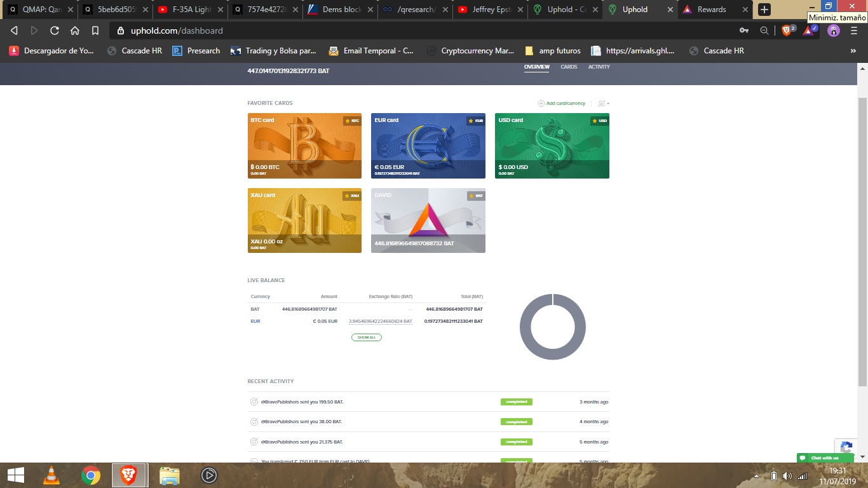The image size is (868, 488).
Task: Show the overflow bookmarks chevron
Action: 853,51
